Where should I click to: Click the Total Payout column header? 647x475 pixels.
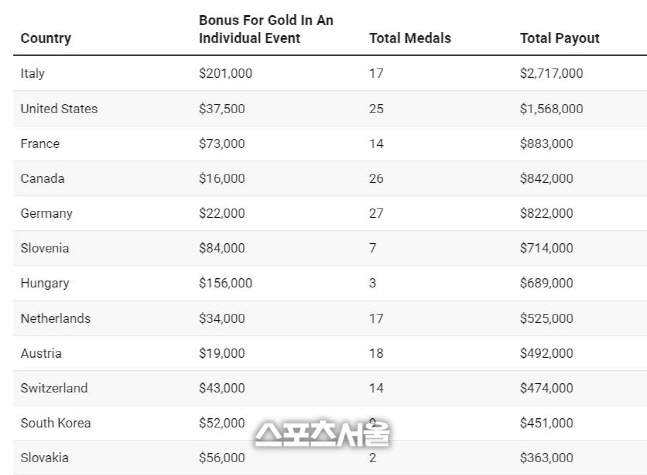click(x=560, y=38)
